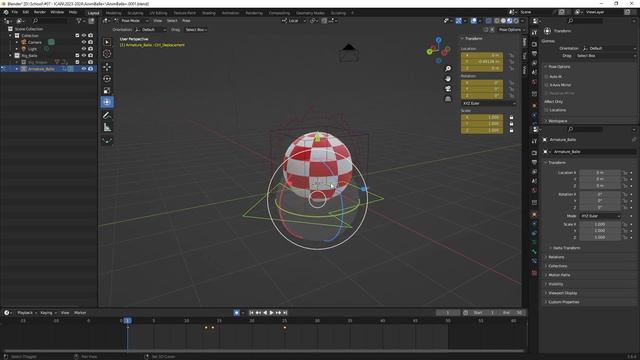Switch to the UV Editing workspace tab
640x360 pixels.
158,13
